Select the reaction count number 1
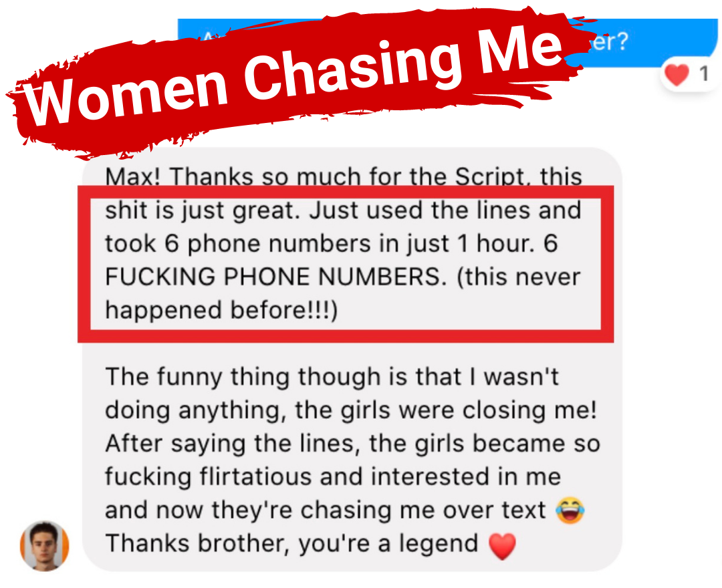 [703, 73]
